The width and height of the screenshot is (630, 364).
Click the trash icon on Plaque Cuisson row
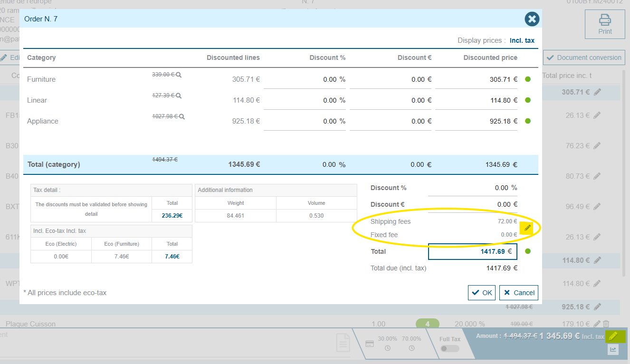(x=606, y=324)
